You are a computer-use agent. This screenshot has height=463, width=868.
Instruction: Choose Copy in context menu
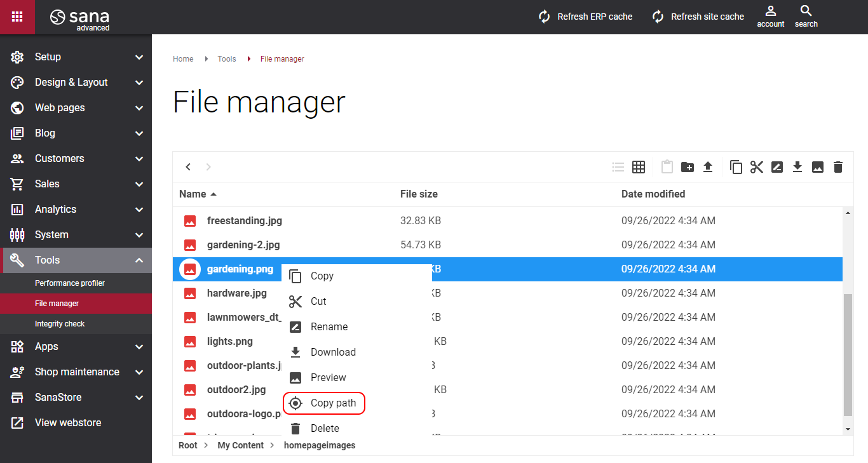(356, 276)
